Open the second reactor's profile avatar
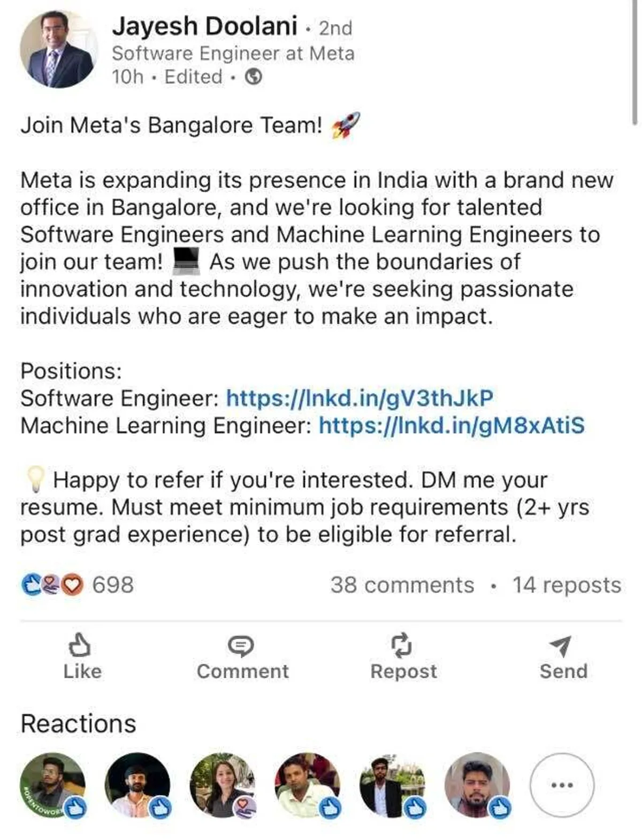The height and width of the screenshot is (840, 642). (x=137, y=785)
